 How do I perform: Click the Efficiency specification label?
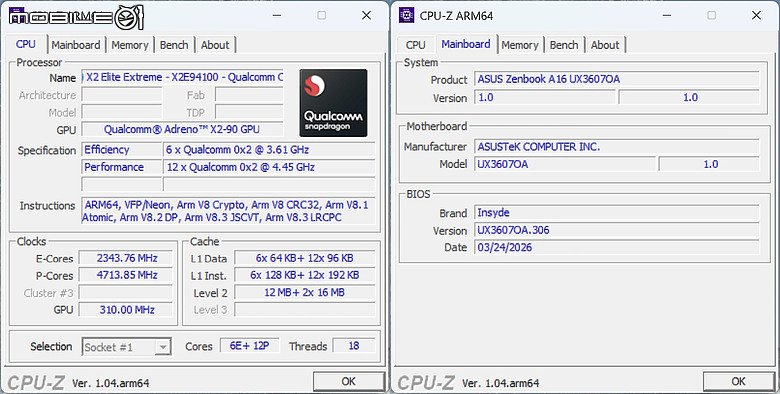pos(121,150)
